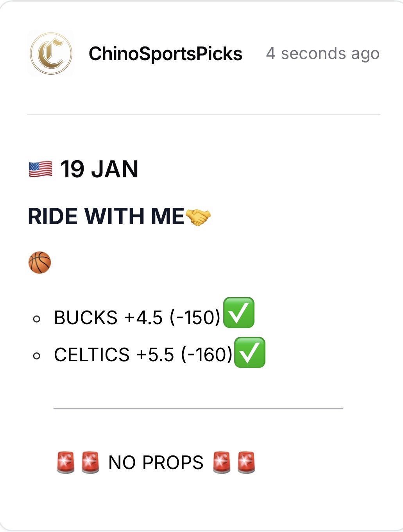Screen dimensions: 403x532
Task: Click the first siren emoji left of NO PROPS
Action: click(x=66, y=462)
